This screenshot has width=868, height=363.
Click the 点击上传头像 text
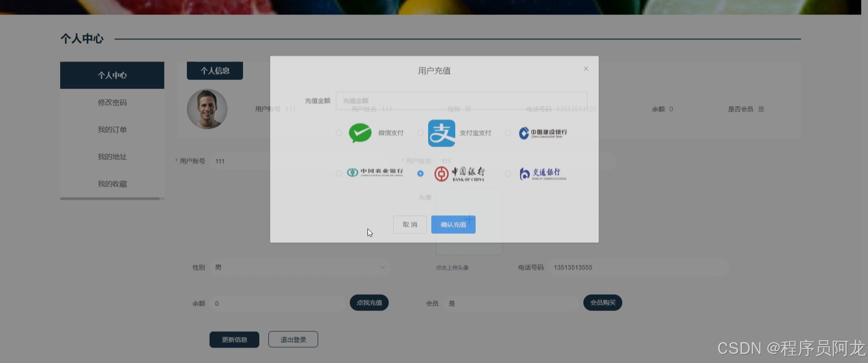point(452,268)
